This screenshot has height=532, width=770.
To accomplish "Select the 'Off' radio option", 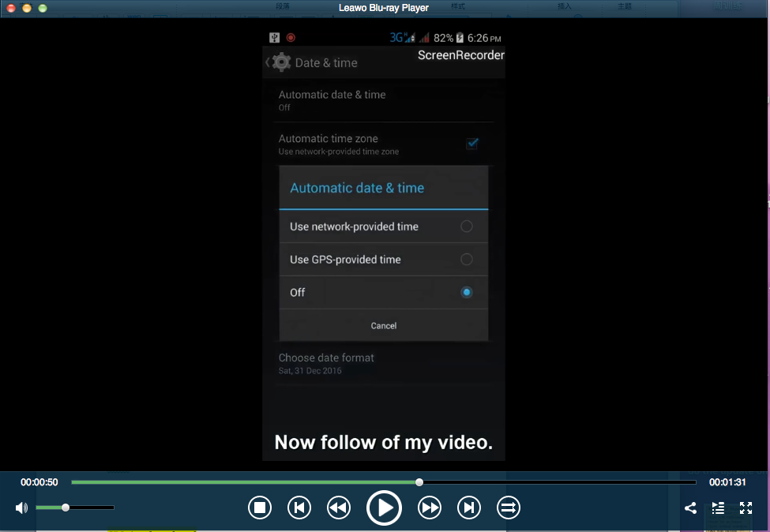I will [467, 292].
